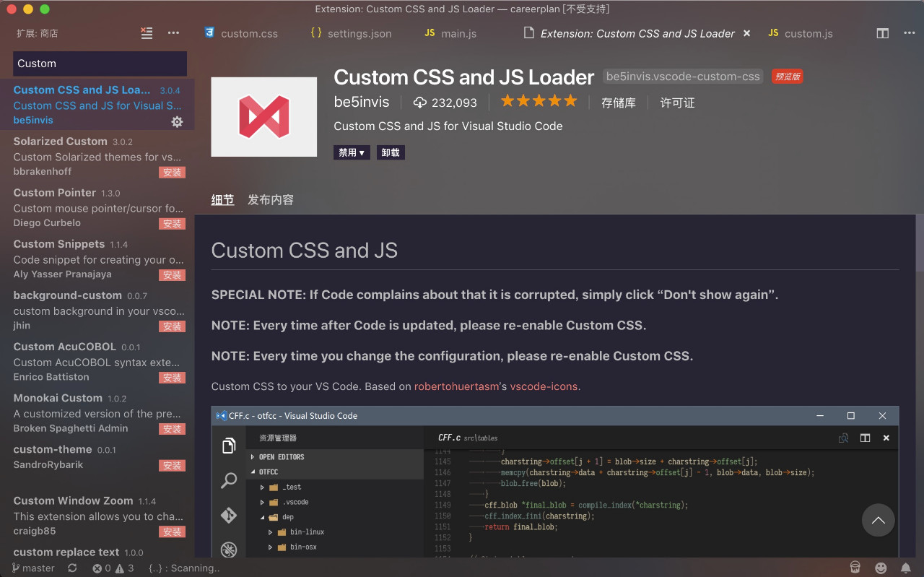Open the Monokai Custom list entry
This screenshot has height=577, width=924.
click(x=97, y=412)
